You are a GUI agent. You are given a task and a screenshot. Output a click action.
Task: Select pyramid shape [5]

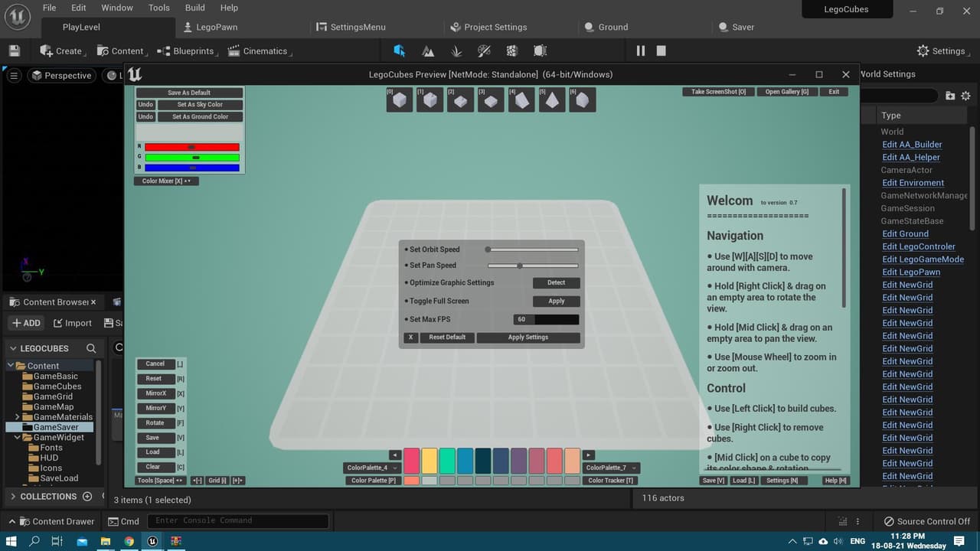(552, 99)
